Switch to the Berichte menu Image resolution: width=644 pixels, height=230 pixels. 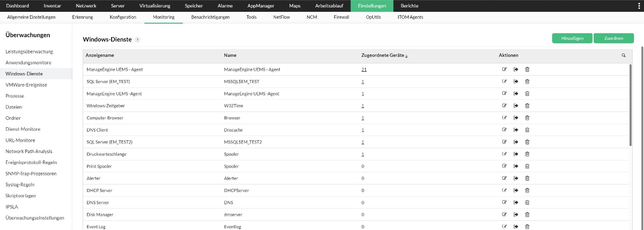pyautogui.click(x=409, y=6)
